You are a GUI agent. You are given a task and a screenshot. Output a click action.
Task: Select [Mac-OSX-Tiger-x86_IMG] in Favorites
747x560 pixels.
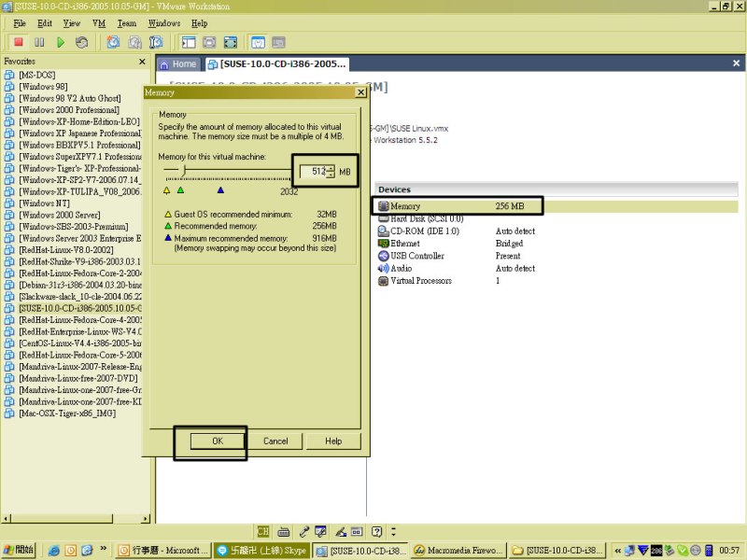coord(67,413)
